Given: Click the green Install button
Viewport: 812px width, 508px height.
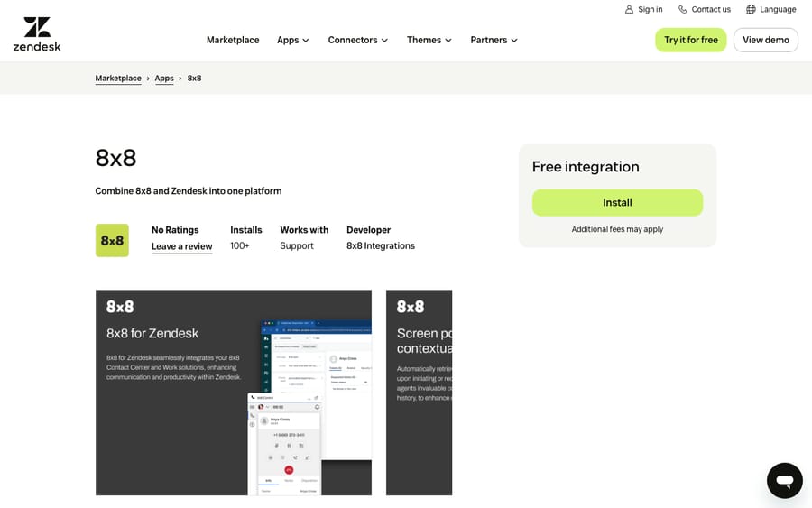Looking at the screenshot, I should click(x=617, y=202).
